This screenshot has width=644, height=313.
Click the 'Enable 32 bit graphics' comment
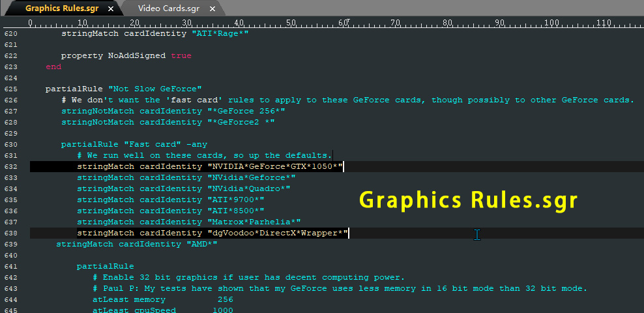pyautogui.click(x=249, y=277)
